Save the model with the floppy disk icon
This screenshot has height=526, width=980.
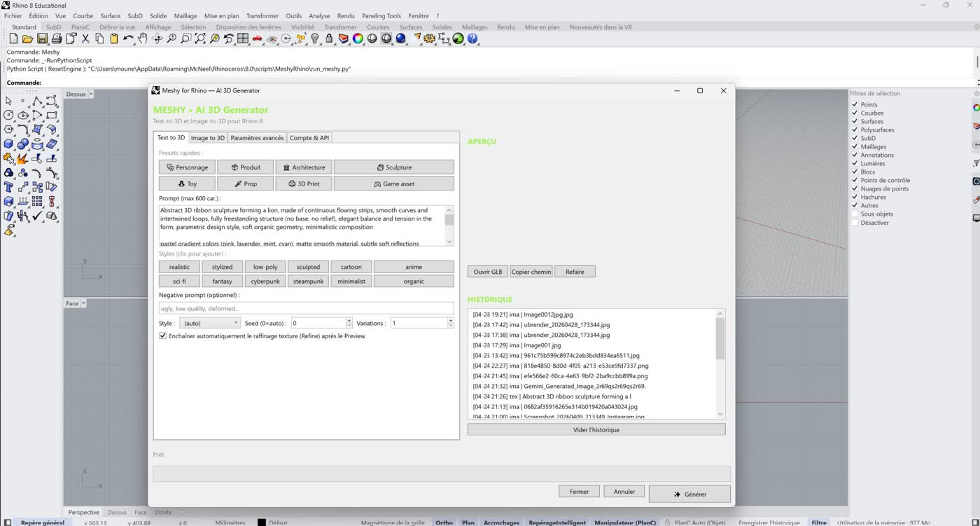[x=42, y=39]
